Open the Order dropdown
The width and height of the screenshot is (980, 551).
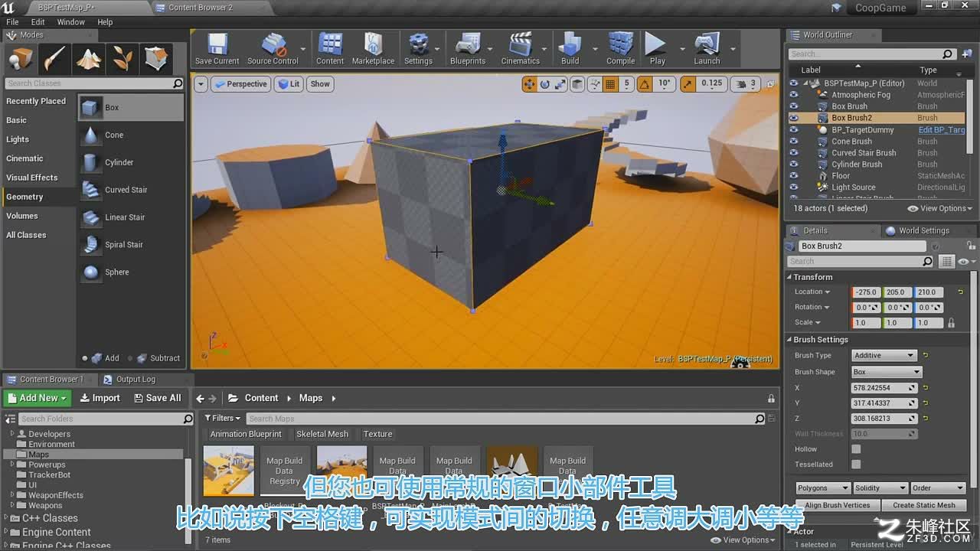(x=938, y=488)
